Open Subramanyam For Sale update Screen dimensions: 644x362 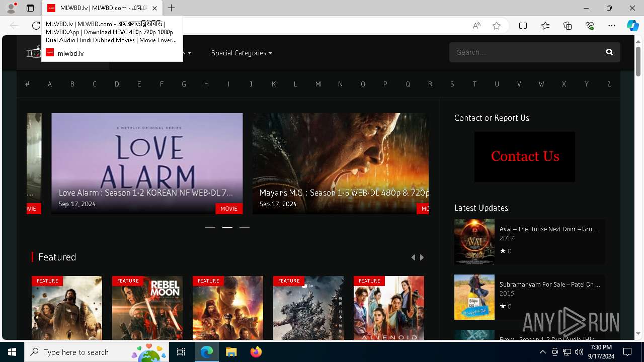click(550, 285)
